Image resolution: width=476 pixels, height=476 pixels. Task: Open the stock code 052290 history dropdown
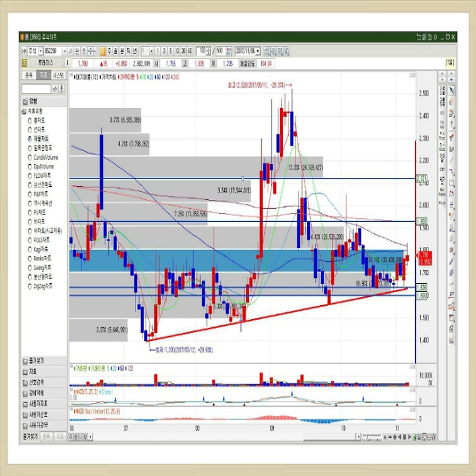click(64, 51)
